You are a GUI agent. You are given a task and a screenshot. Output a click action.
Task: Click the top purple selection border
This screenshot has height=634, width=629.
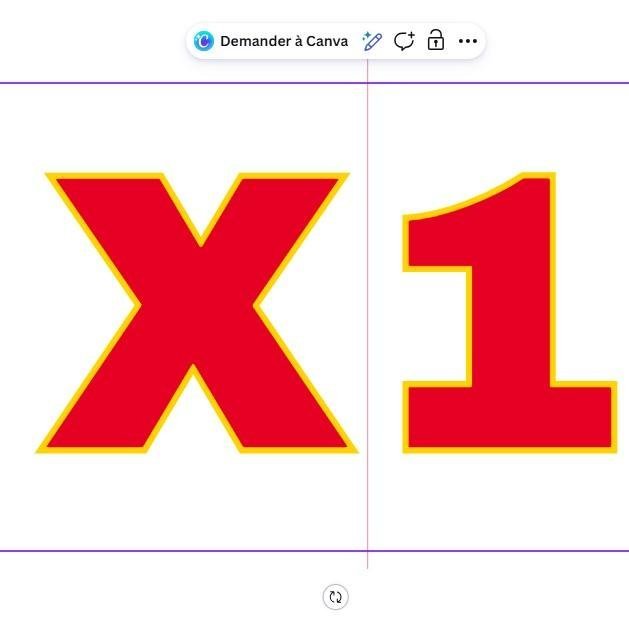pos(314,83)
